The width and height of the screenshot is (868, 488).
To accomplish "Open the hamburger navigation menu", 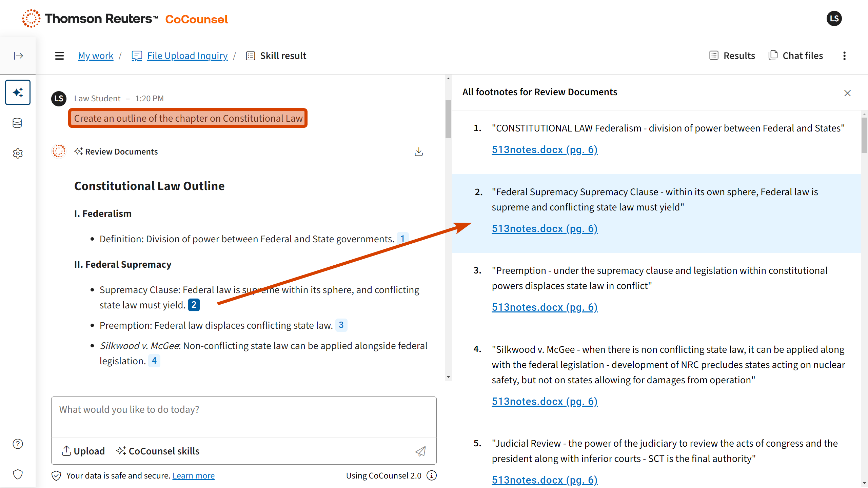I will coord(59,56).
